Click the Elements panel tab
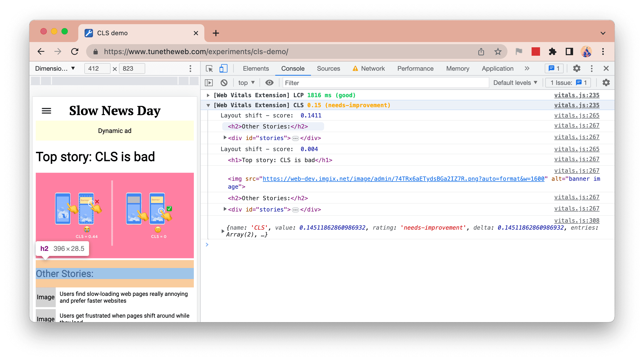 click(256, 68)
